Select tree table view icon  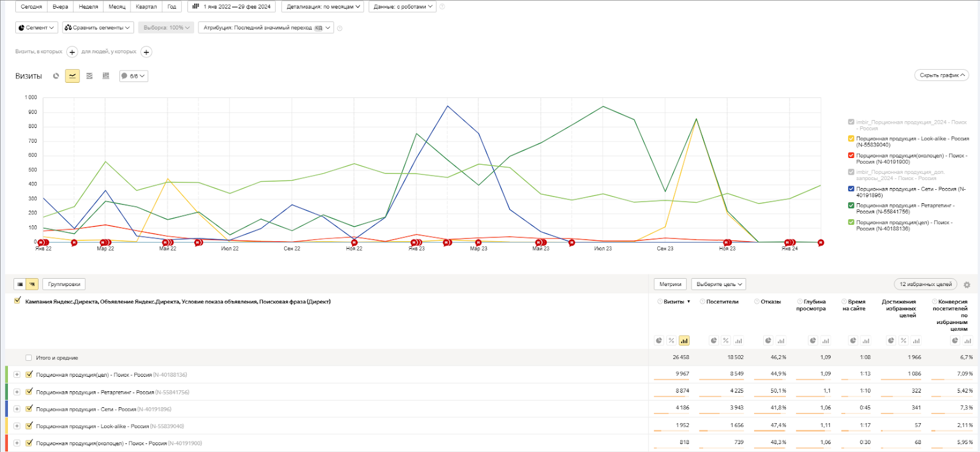tap(32, 284)
